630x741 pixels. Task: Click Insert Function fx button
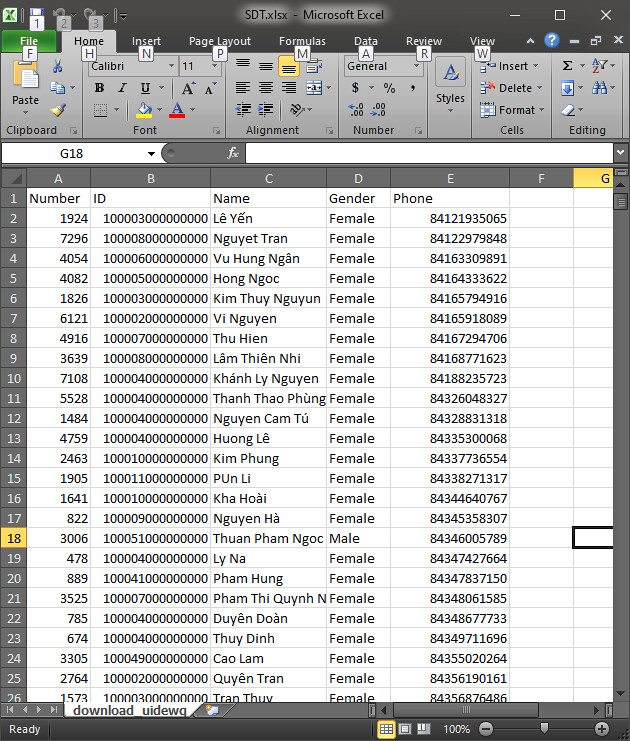pos(233,153)
